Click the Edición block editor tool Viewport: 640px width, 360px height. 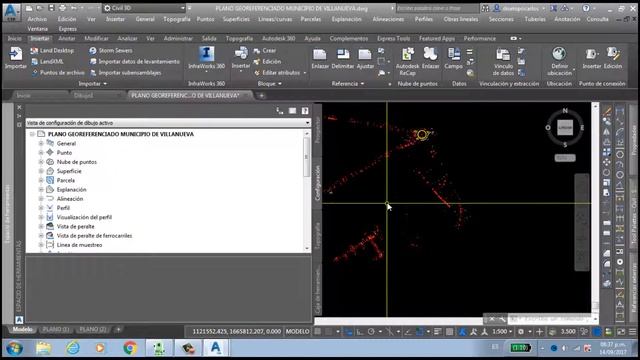(x=267, y=62)
